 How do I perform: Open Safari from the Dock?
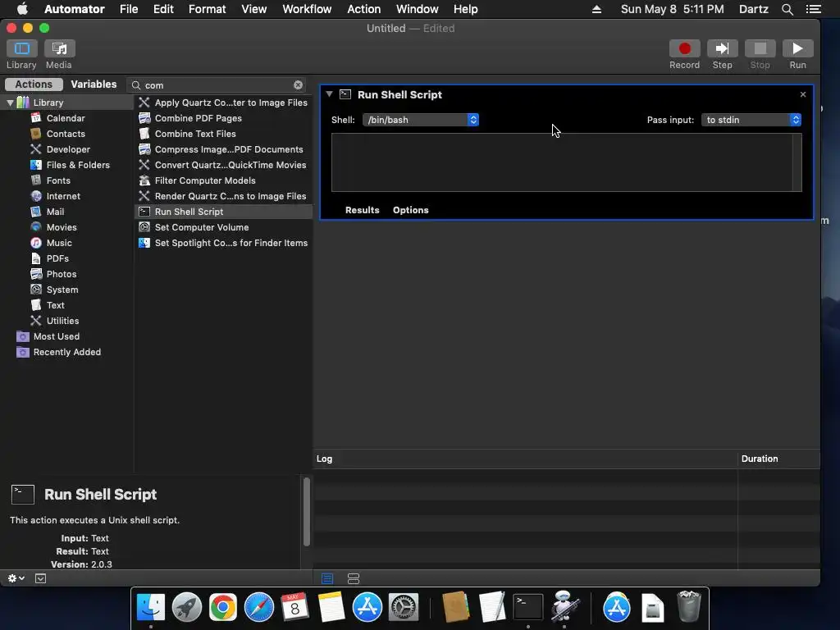(258, 607)
